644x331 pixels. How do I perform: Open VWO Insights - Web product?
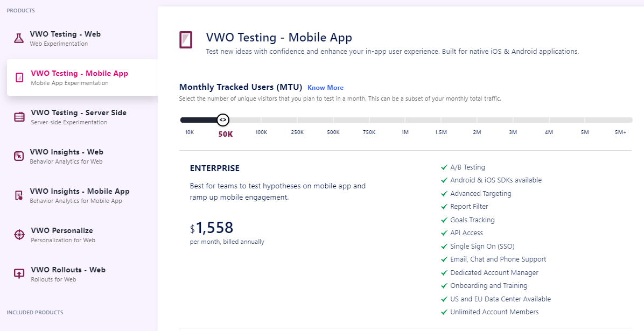click(66, 152)
